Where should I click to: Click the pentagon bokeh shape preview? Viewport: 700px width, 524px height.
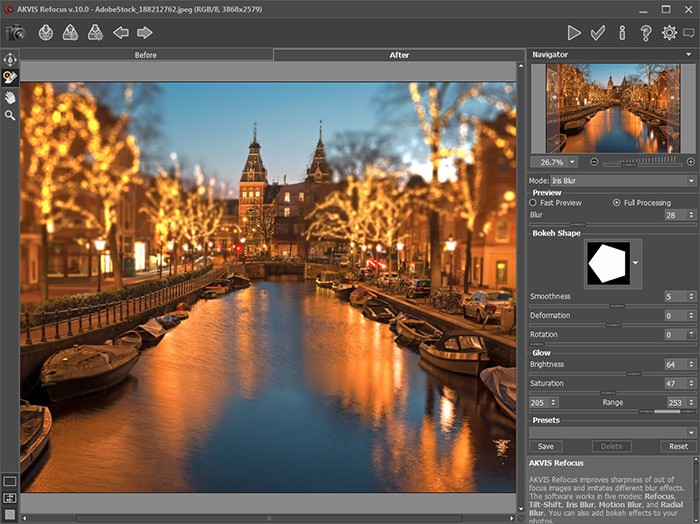click(x=608, y=263)
